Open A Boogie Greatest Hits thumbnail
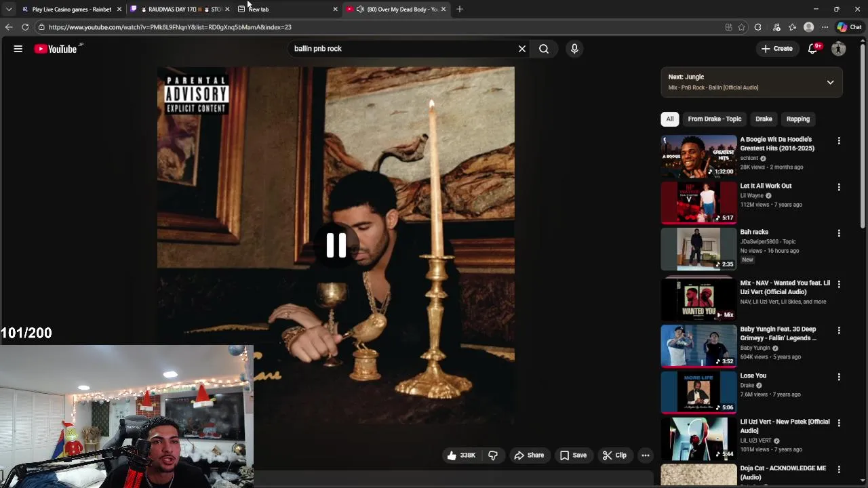 pos(698,156)
